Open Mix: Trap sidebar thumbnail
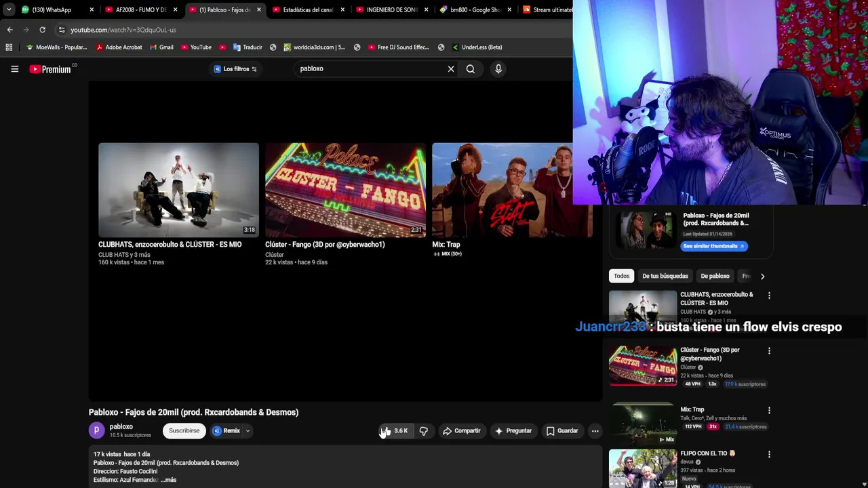This screenshot has height=488, width=868. coord(643,425)
